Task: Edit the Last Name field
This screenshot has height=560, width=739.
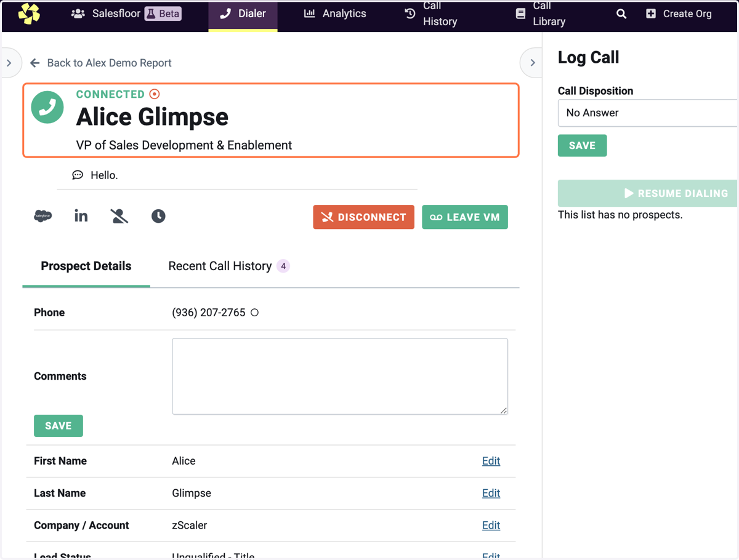Action: (491, 493)
